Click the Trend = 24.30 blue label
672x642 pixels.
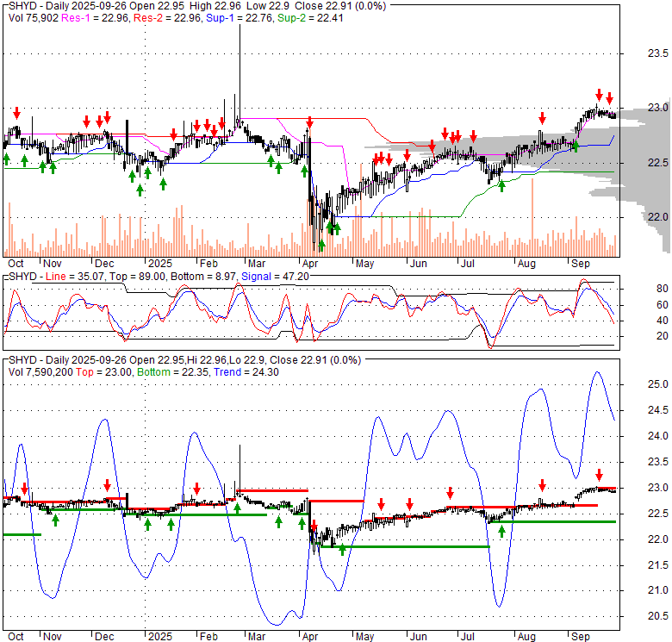[246, 372]
